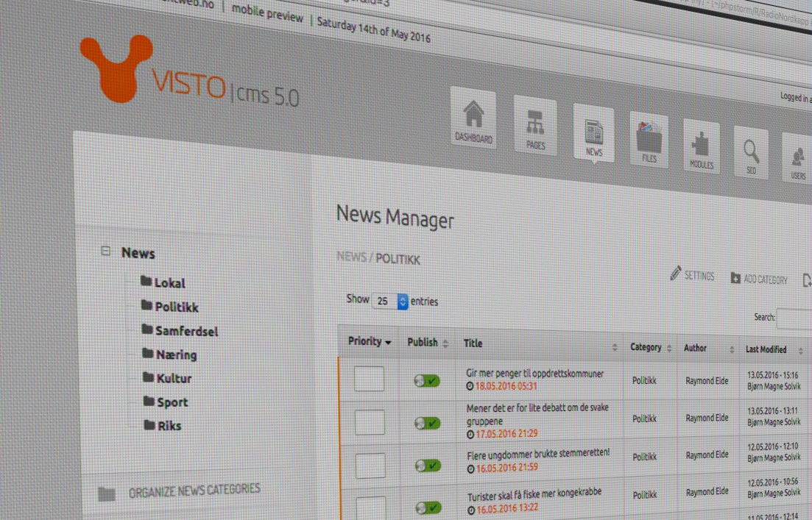This screenshot has height=520, width=812.
Task: Open the Modules puzzle icon
Action: 701,146
